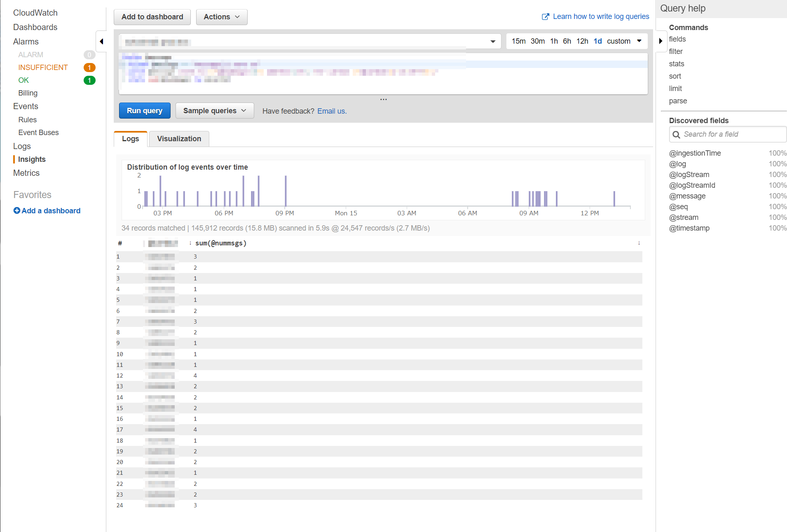Screen dimensions: 787x532
Task: Click the Run query button
Action: 145,111
